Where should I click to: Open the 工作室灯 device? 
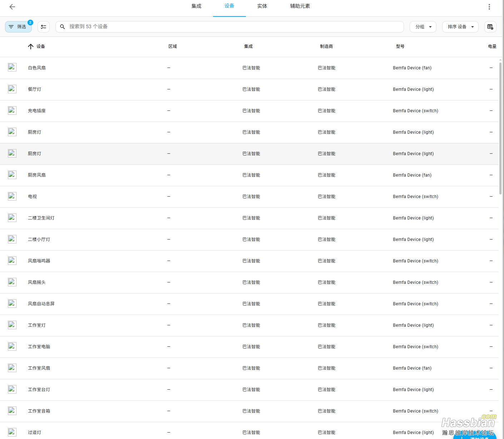coord(37,325)
